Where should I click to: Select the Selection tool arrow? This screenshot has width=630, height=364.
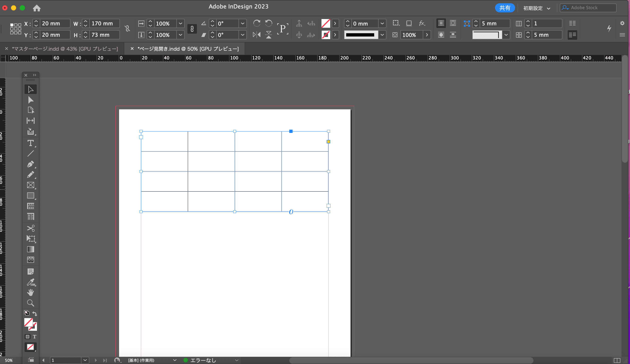(x=30, y=89)
